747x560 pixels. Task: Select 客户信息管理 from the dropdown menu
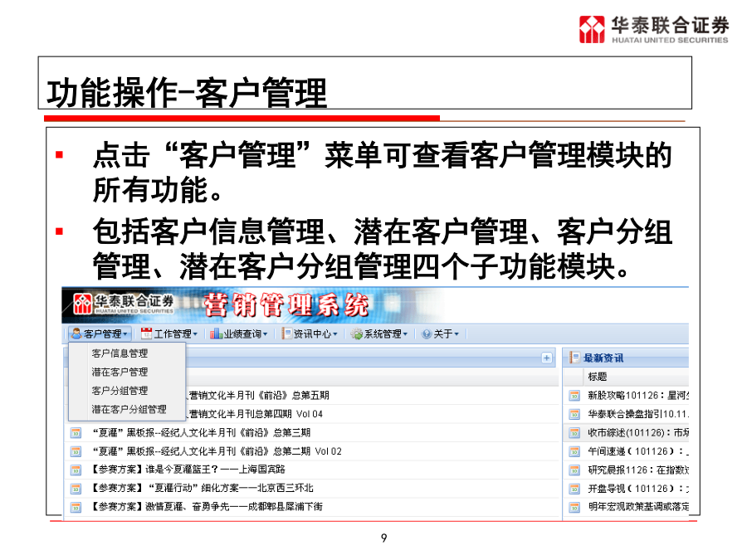click(120, 353)
